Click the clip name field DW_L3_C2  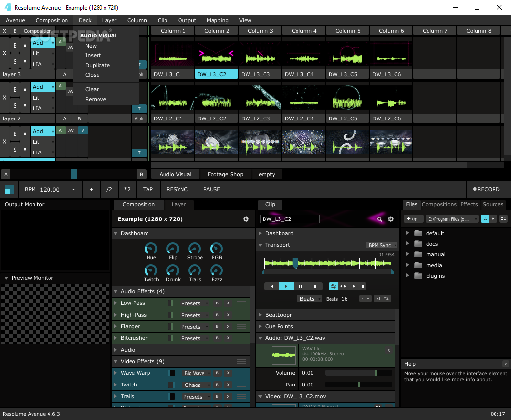(290, 219)
